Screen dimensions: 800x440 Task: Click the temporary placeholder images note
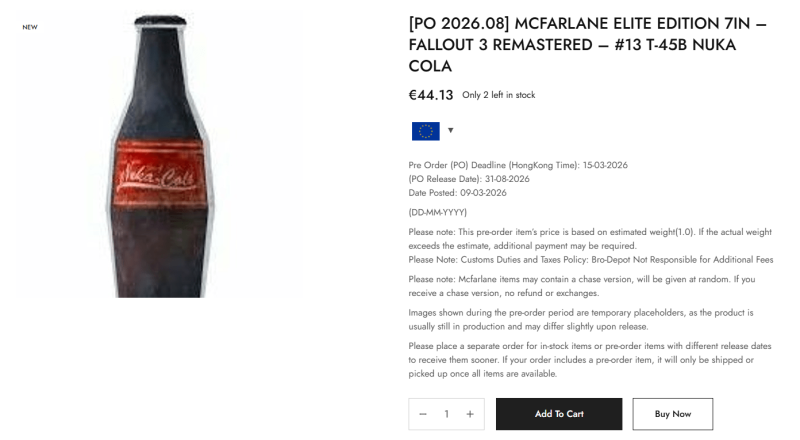point(581,320)
